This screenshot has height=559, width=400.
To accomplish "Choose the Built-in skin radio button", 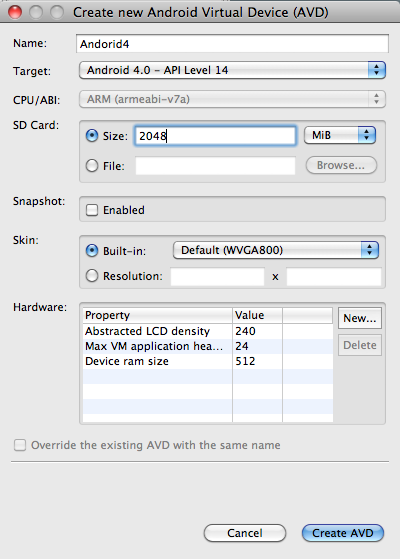I will pyautogui.click(x=92, y=251).
